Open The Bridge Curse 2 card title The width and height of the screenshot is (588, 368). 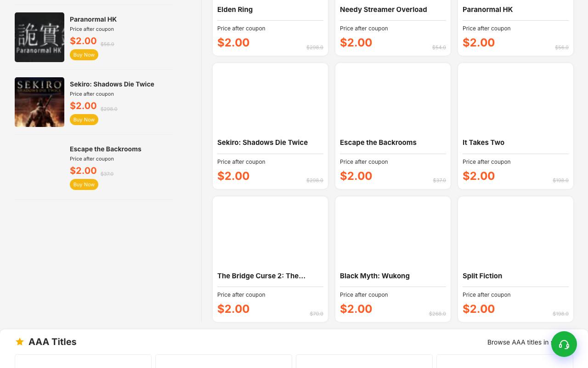coord(261,276)
